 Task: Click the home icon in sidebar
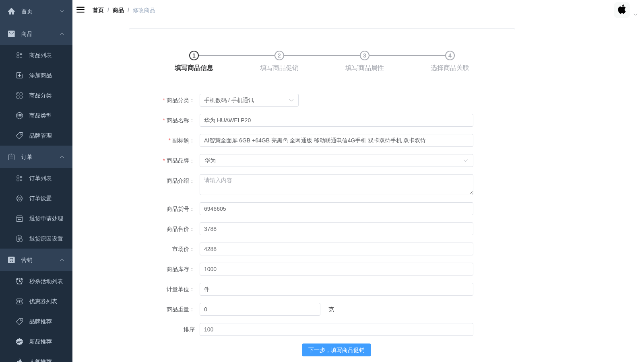coord(11,11)
